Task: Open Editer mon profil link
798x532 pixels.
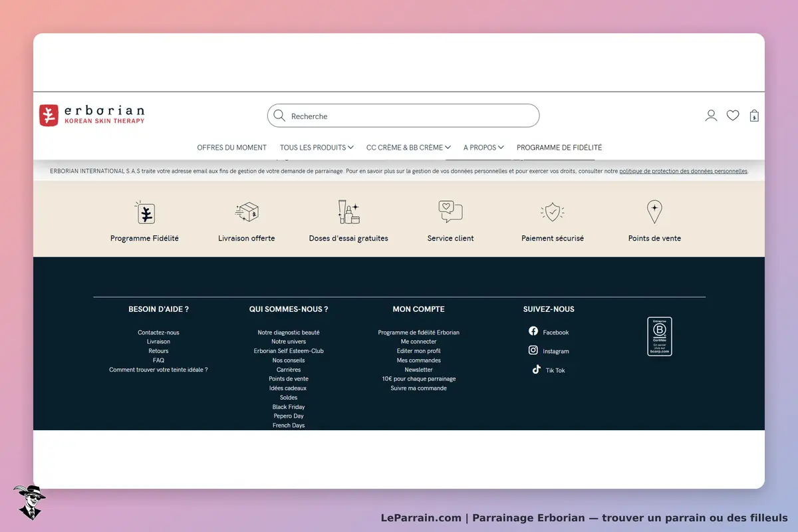Action: (419, 351)
